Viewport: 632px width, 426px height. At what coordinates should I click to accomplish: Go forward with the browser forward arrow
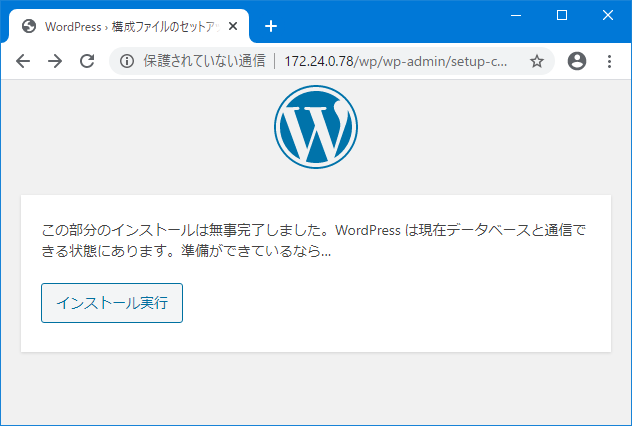pyautogui.click(x=55, y=61)
